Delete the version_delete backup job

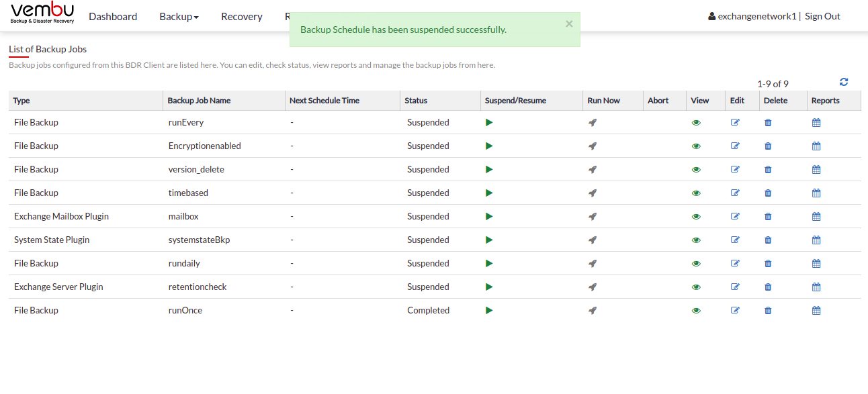pos(768,169)
